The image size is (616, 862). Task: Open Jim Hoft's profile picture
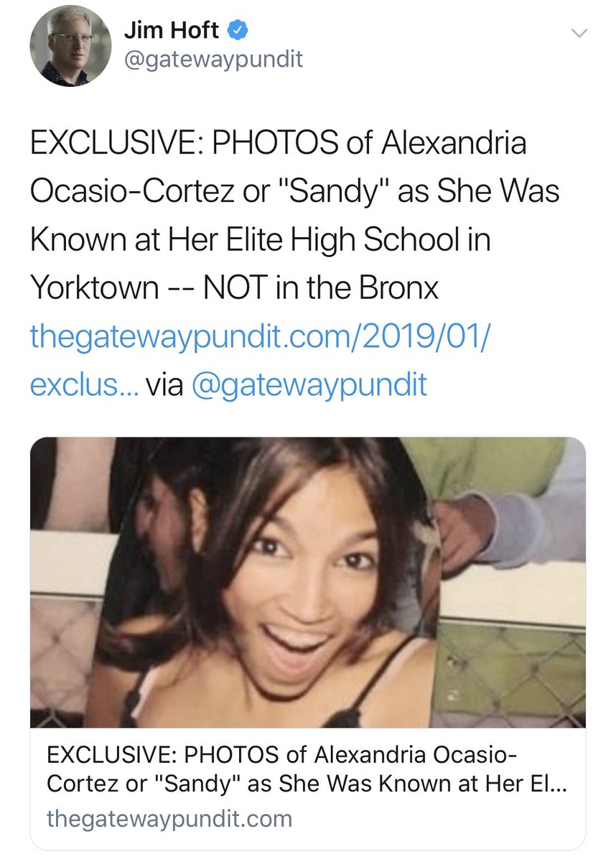click(x=71, y=47)
